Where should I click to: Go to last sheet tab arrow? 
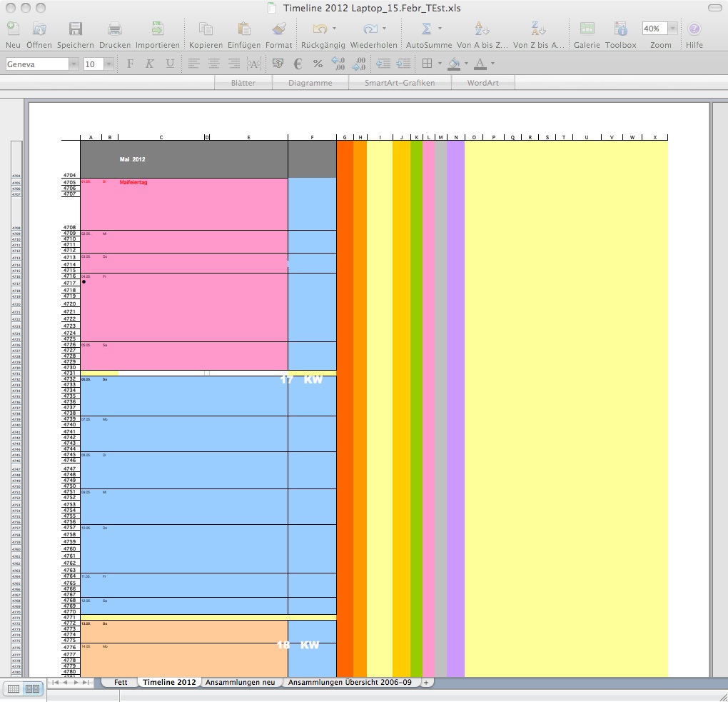pos(86,682)
